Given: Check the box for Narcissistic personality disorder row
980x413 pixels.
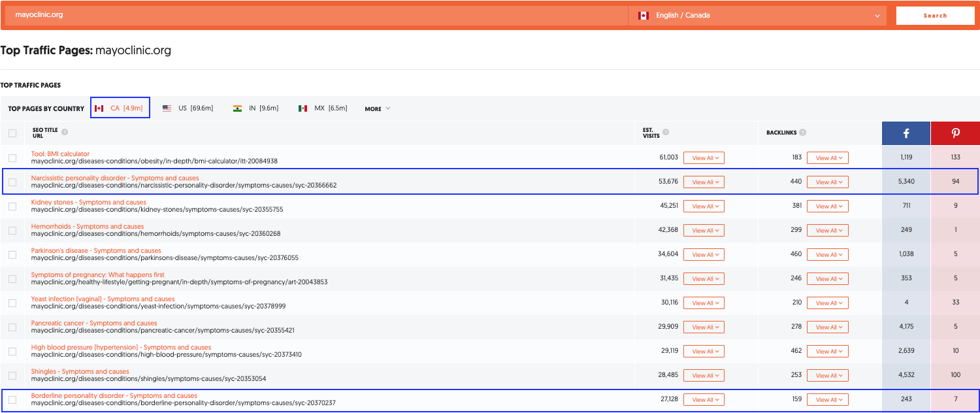Looking at the screenshot, I should point(12,182).
